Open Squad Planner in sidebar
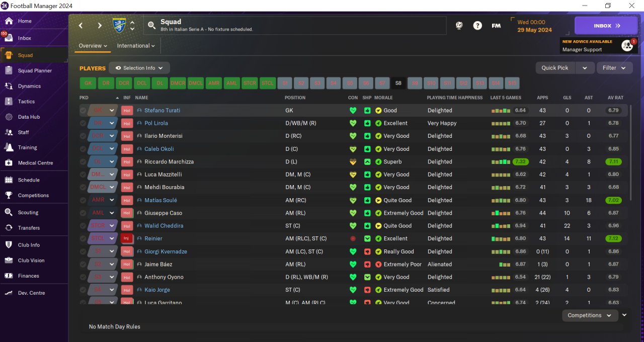Screen dimensions: 644x342 (x=34, y=71)
